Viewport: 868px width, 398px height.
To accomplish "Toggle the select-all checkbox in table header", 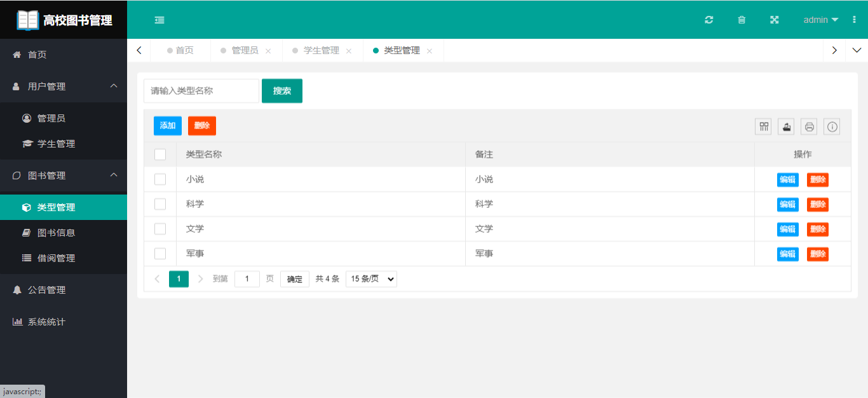I will (x=160, y=154).
